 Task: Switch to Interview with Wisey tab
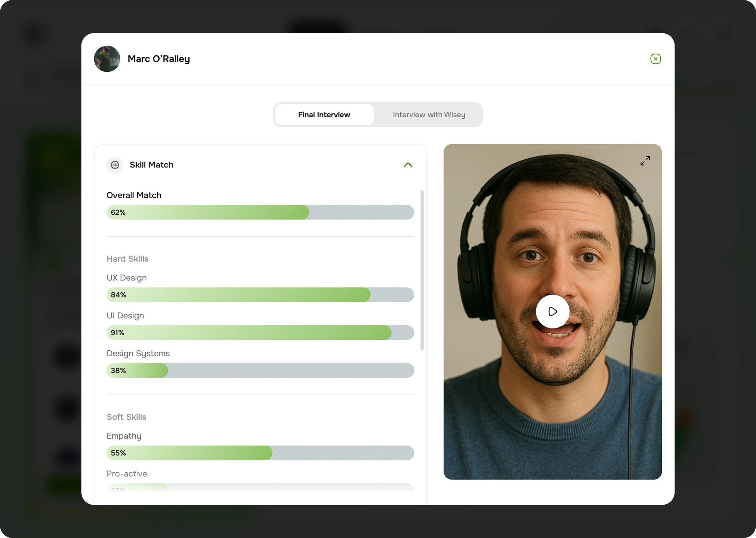tap(429, 115)
